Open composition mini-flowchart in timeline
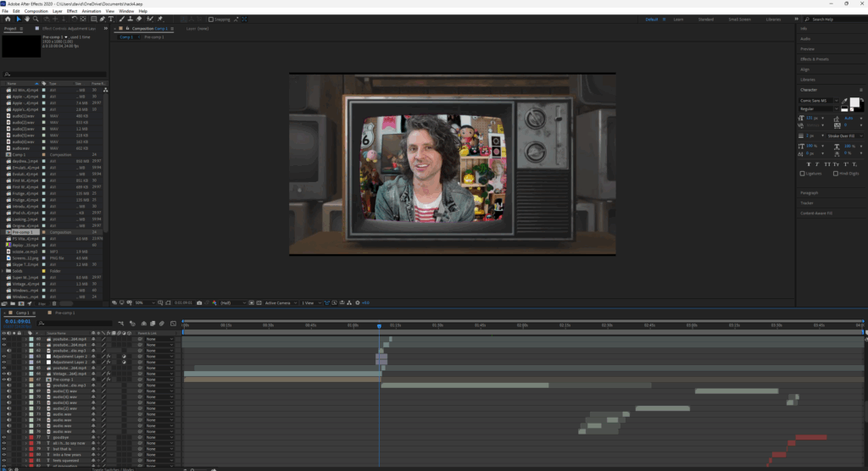This screenshot has height=471, width=868. click(120, 324)
